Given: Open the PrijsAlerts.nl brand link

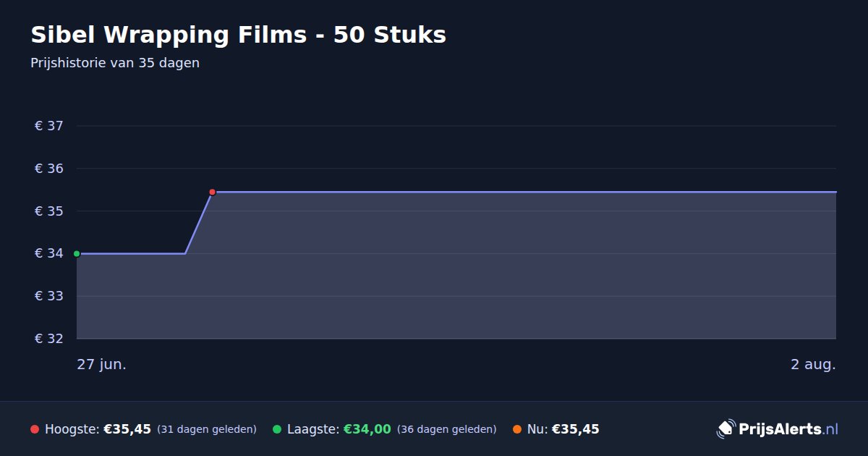Looking at the screenshot, I should pos(778,429).
